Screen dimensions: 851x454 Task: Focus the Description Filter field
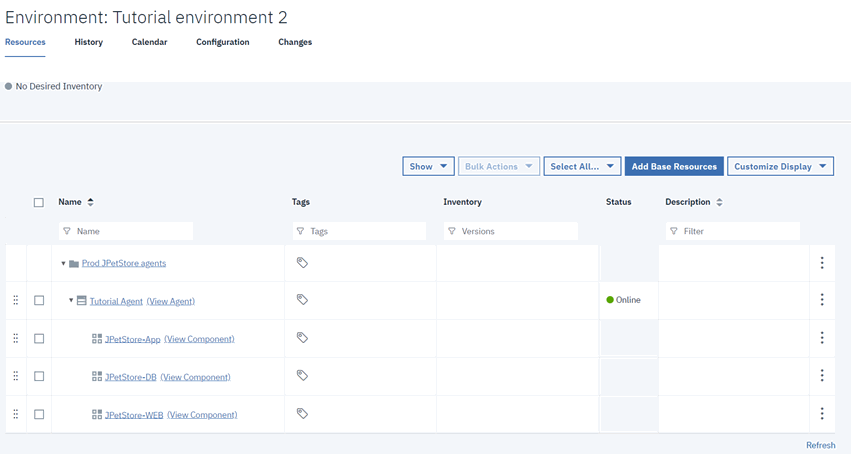[x=733, y=231]
